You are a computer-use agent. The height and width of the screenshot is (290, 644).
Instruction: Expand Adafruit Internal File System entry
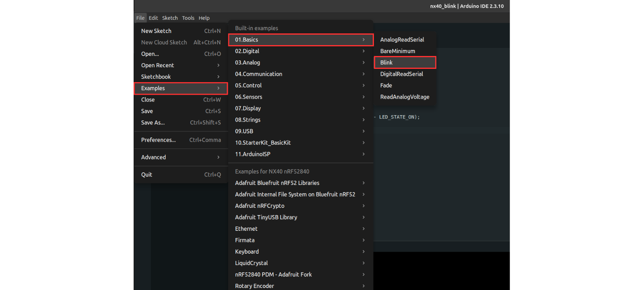pos(301,195)
